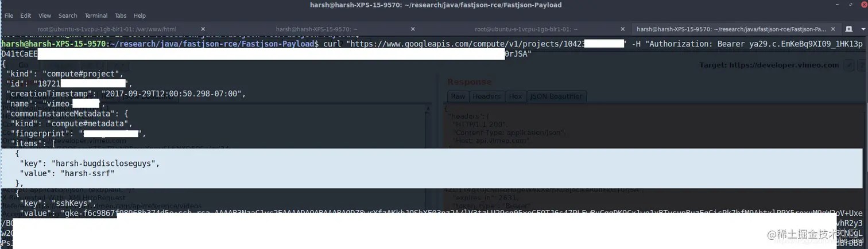Switch to root@ubuntu /var/www/html tab

click(107, 29)
